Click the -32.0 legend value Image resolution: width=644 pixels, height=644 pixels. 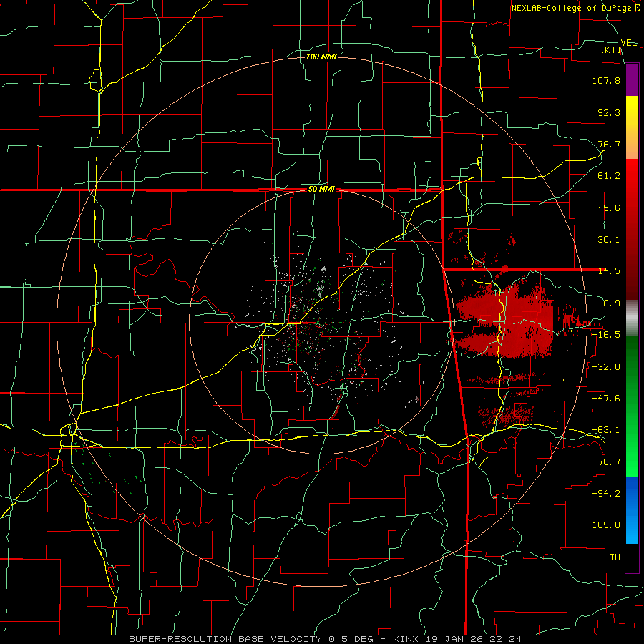[x=606, y=366]
